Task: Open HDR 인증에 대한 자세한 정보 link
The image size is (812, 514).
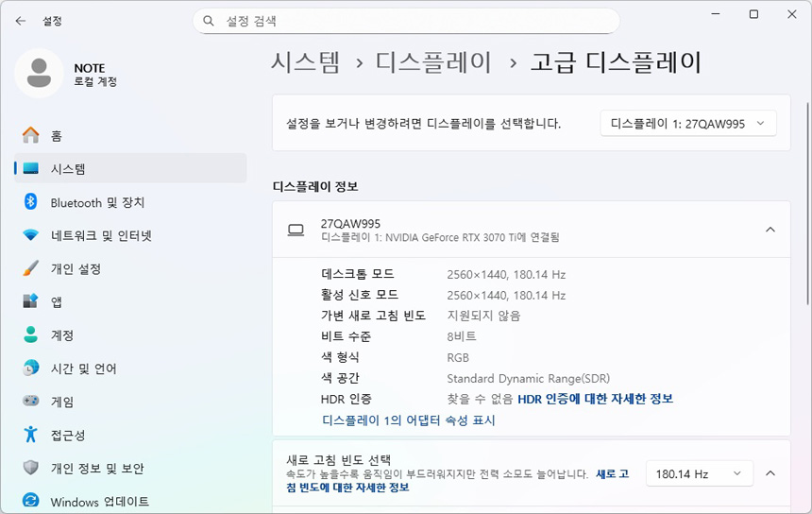Action: coord(595,399)
